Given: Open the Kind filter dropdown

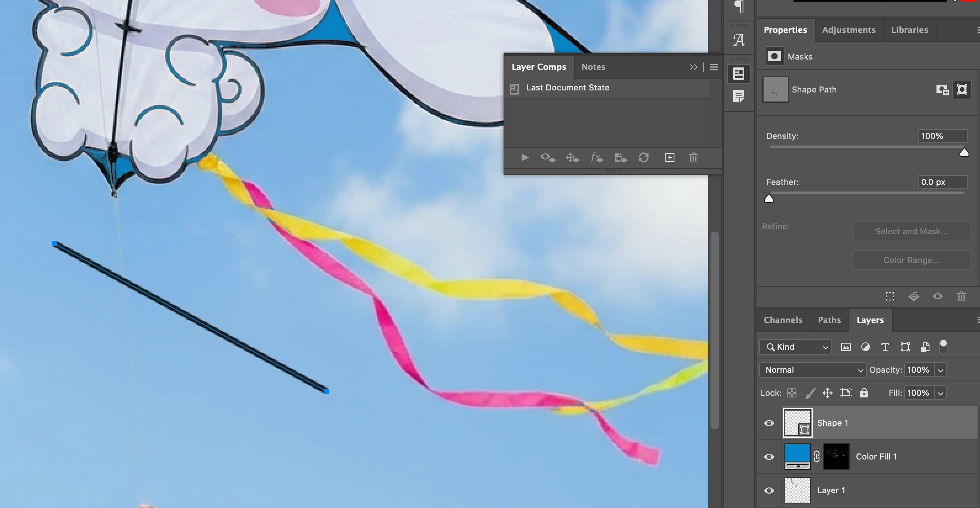Looking at the screenshot, I should (x=795, y=347).
